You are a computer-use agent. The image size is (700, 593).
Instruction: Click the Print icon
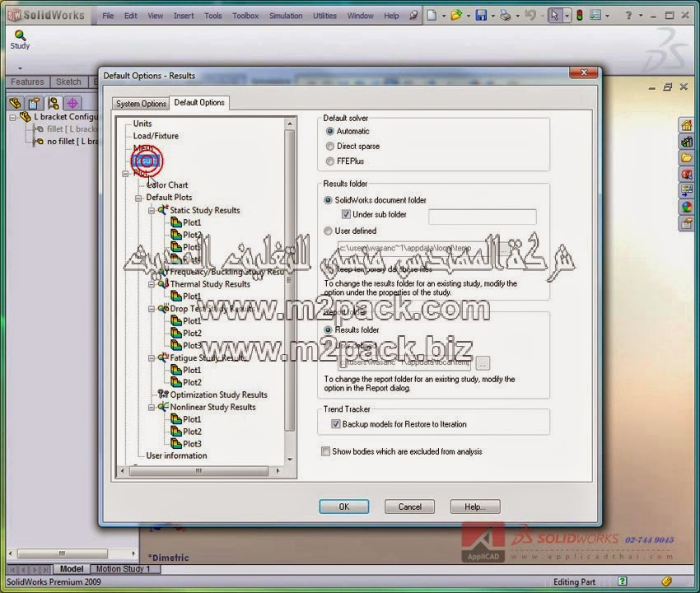[x=506, y=16]
